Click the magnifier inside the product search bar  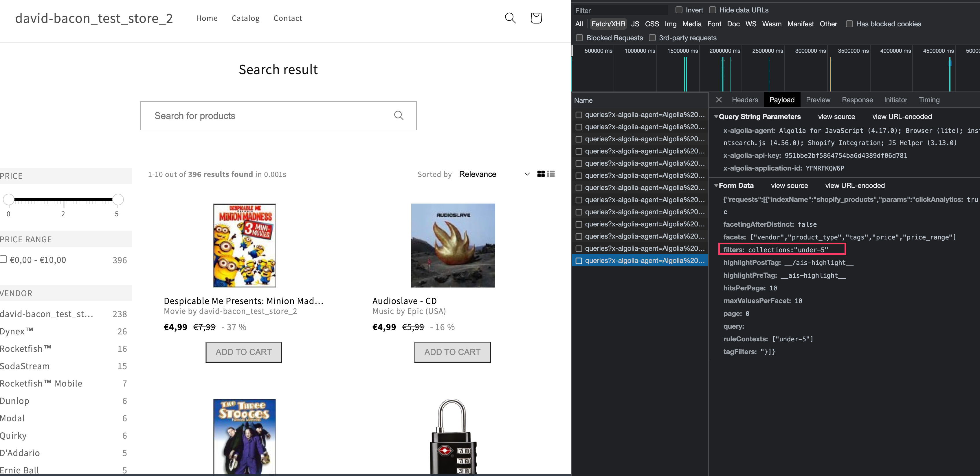[x=399, y=116]
